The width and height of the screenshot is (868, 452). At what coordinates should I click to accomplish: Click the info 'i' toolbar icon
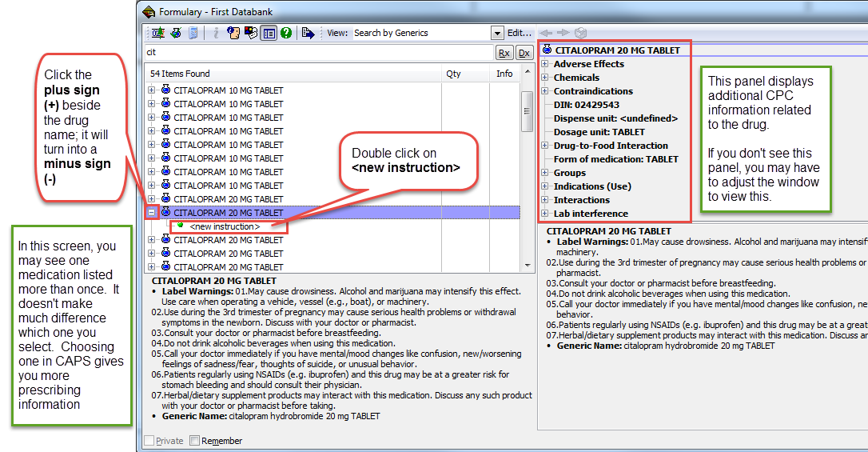point(216,33)
